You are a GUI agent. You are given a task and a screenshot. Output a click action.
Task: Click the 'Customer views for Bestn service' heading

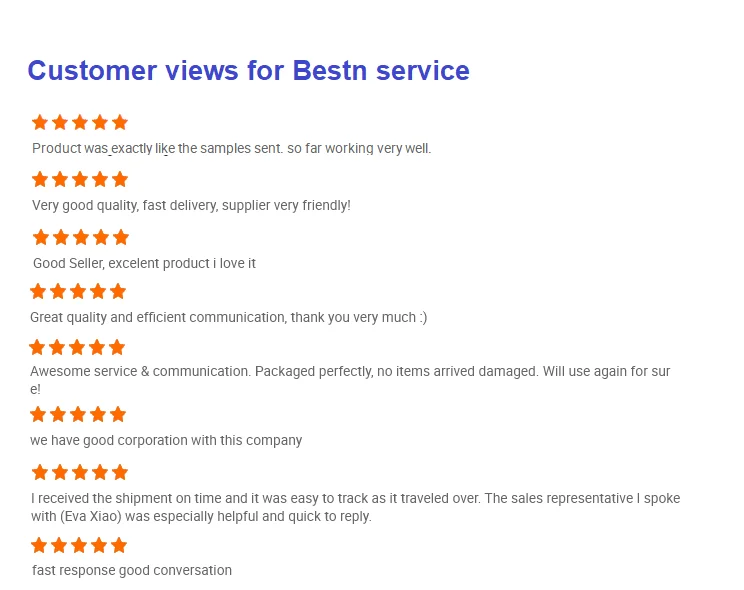248,71
